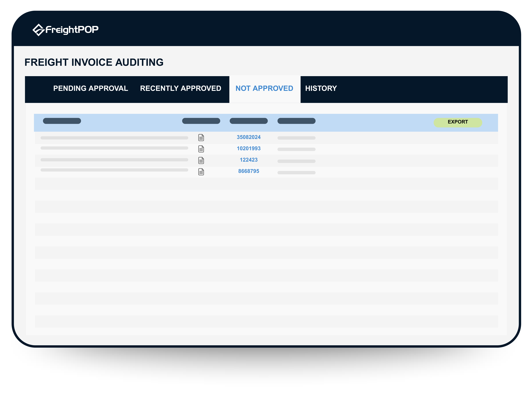Select the third filter control above the invoice list
The width and height of the screenshot is (532, 411).
[x=248, y=121]
